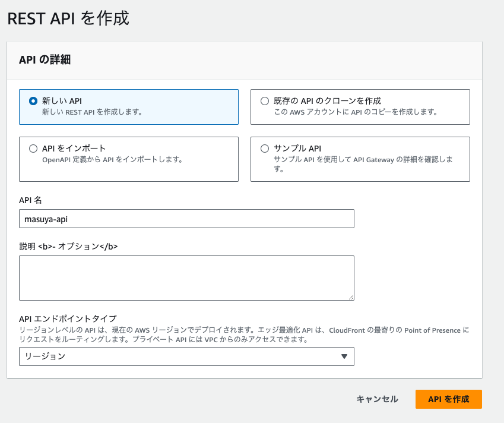
Task: Click the 説明 オプション label text
Action: pyautogui.click(x=68, y=247)
